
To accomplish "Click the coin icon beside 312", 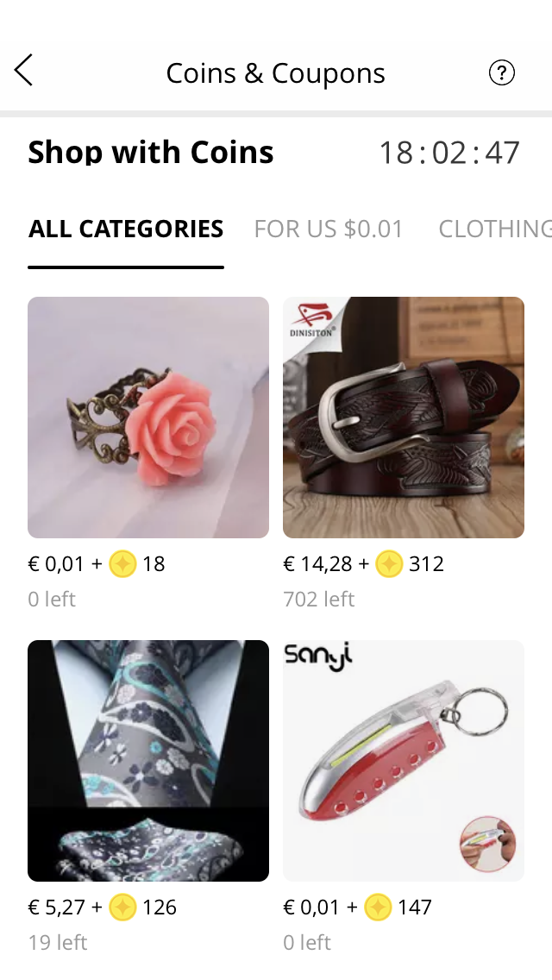I will pyautogui.click(x=389, y=563).
